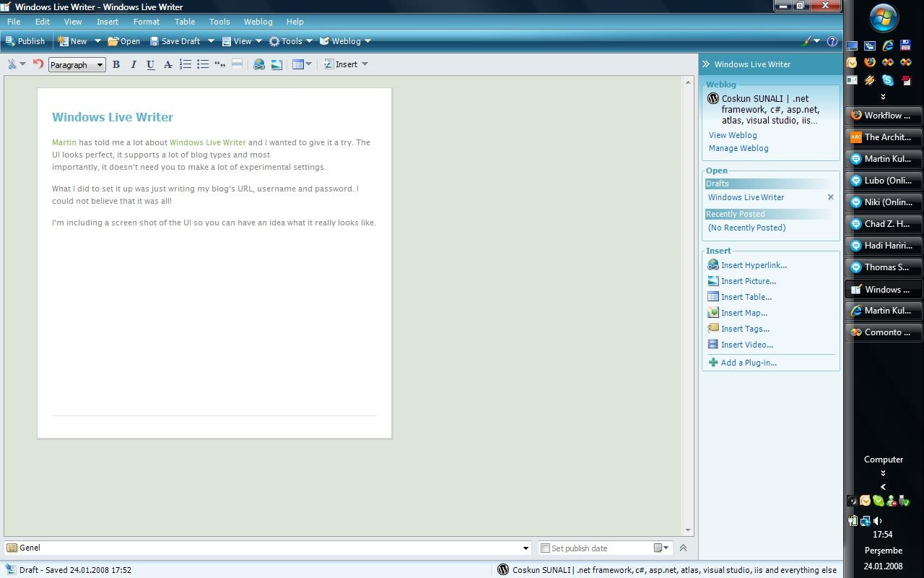Image resolution: width=924 pixels, height=578 pixels.
Task: Click the Cut scissors icon
Action: pyautogui.click(x=12, y=64)
